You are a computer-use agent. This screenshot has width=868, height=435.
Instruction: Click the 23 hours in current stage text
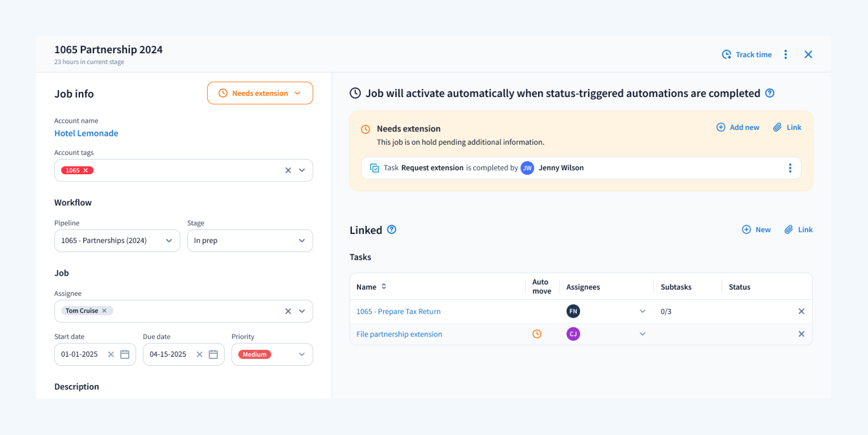89,62
